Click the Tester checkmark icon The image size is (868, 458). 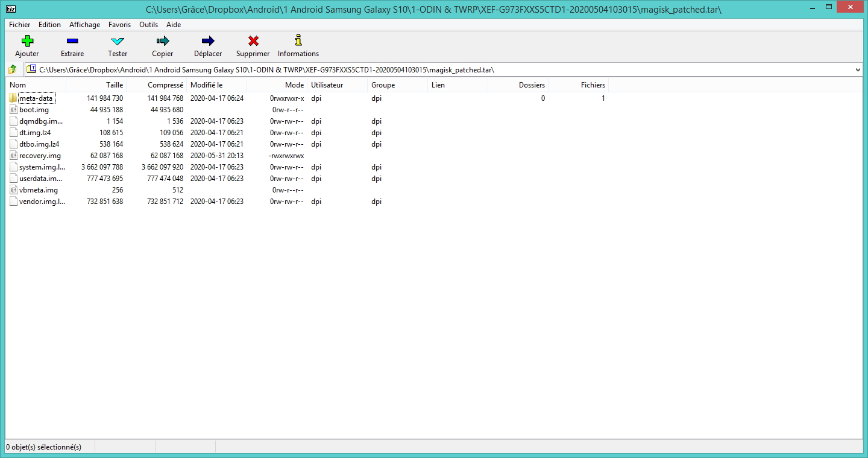click(x=118, y=41)
